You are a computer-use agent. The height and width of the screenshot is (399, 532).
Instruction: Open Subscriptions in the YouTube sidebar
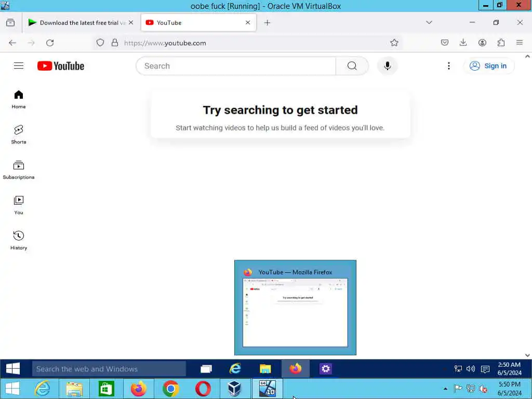pyautogui.click(x=19, y=170)
